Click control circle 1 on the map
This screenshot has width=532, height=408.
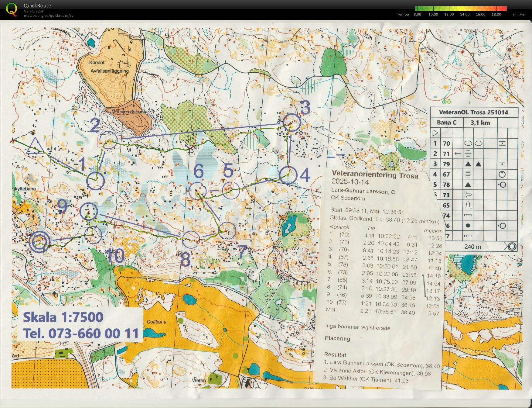[x=95, y=181]
